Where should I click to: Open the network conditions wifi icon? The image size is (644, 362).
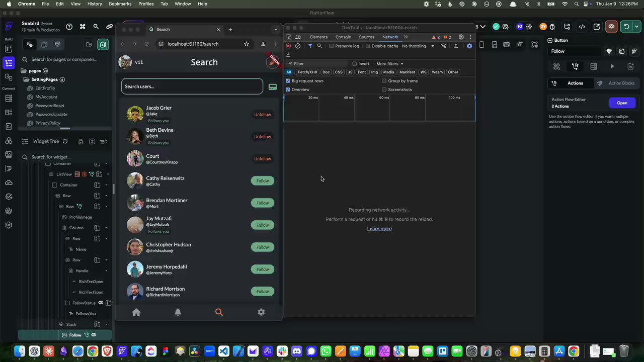click(x=444, y=46)
